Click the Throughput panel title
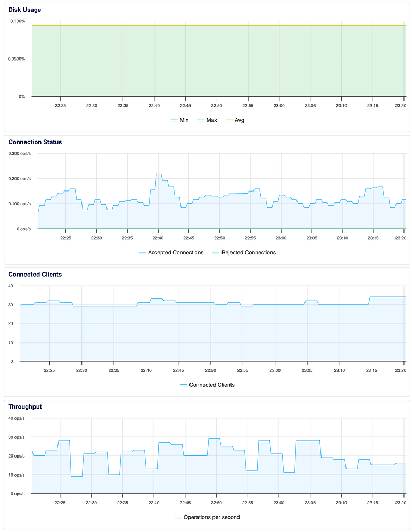This screenshot has height=532, width=412. [25, 406]
